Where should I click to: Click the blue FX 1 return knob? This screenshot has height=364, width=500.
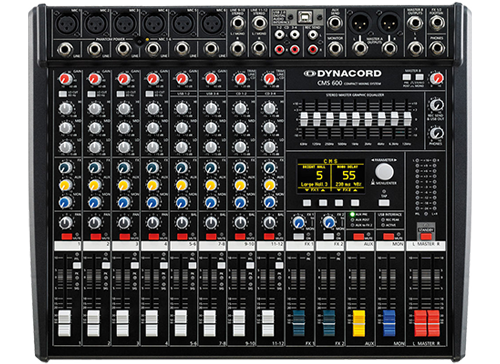point(299,222)
